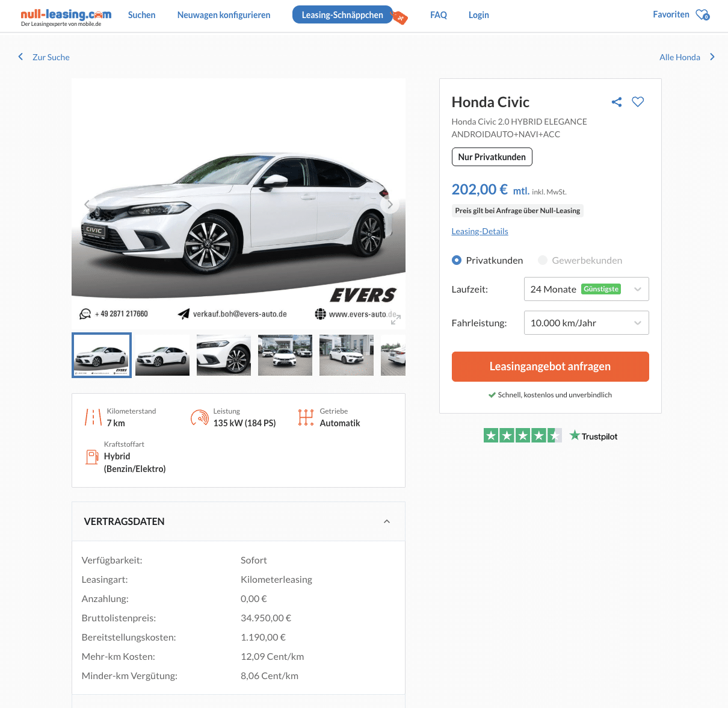Click the Leistung gauge icon

200,417
